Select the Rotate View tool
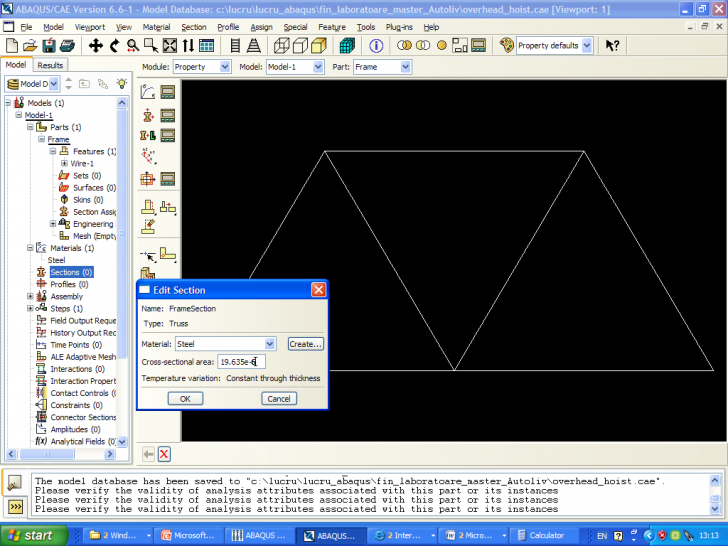 click(115, 46)
